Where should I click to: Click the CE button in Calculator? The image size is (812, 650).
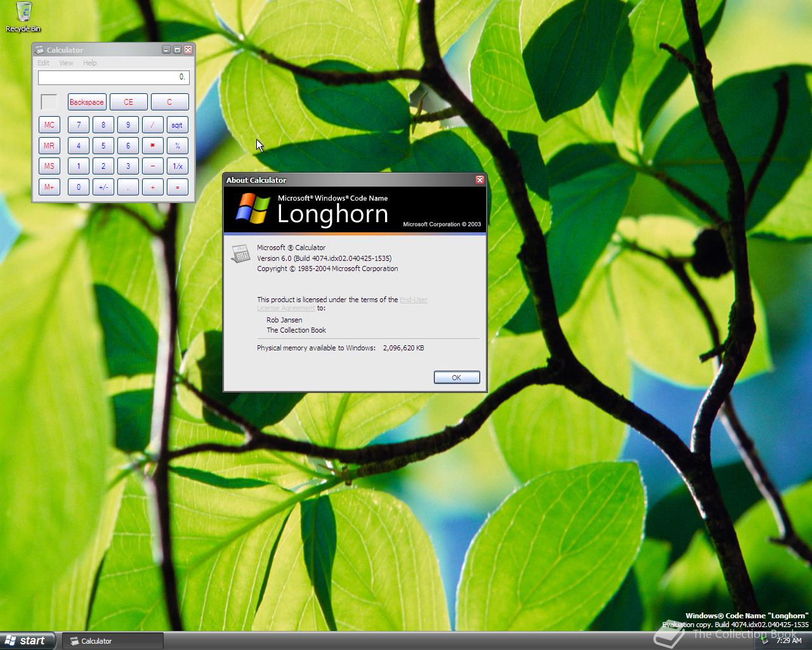tap(129, 102)
